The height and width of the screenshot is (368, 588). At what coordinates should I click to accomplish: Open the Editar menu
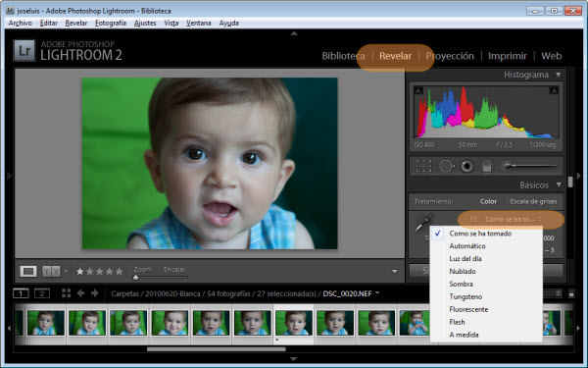click(x=49, y=23)
